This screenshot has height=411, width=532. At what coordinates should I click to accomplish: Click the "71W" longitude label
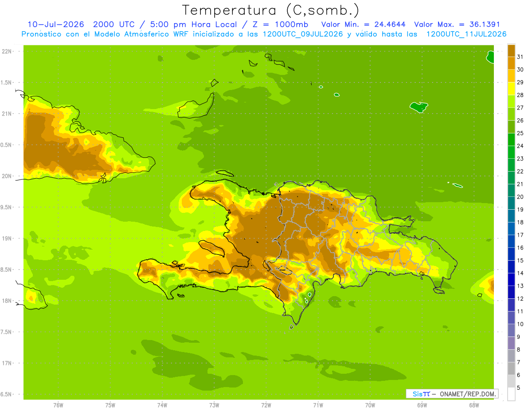pos(318,405)
